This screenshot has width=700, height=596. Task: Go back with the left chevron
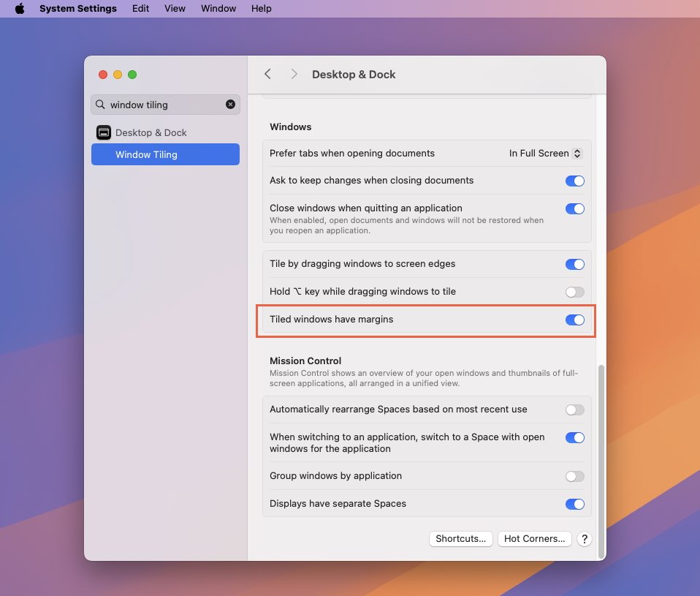click(x=268, y=74)
